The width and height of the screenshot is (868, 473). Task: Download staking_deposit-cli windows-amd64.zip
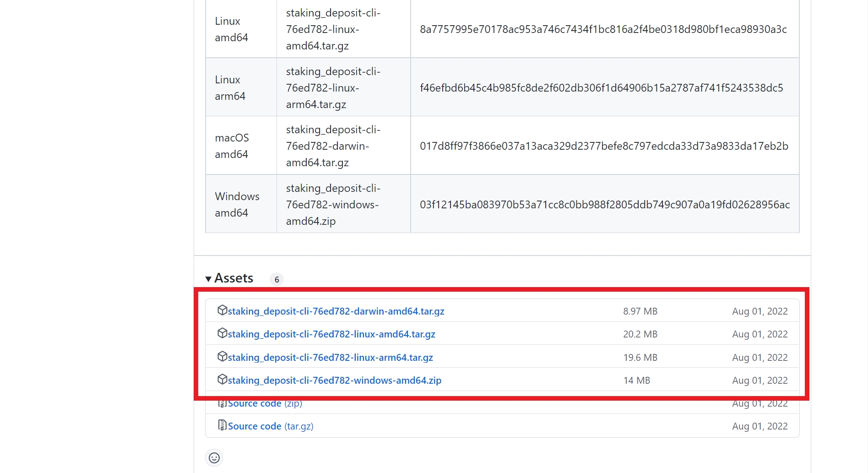point(335,381)
